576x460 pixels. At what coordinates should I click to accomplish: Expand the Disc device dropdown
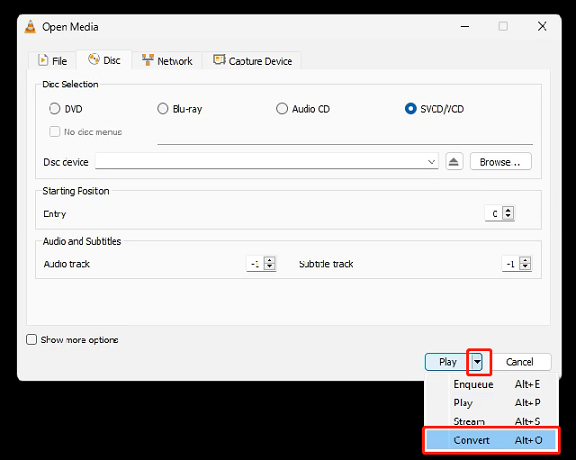431,162
